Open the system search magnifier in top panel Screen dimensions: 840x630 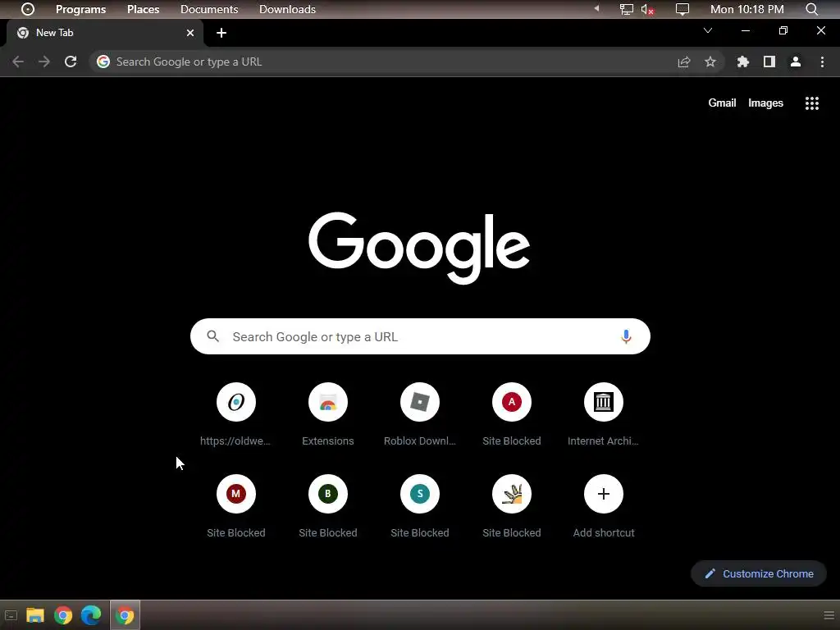coord(811,9)
